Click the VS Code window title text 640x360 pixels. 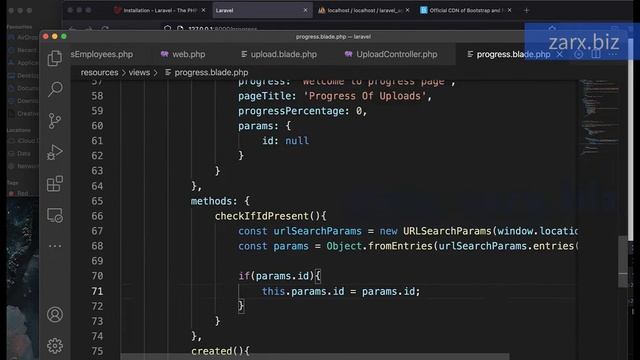tap(333, 36)
